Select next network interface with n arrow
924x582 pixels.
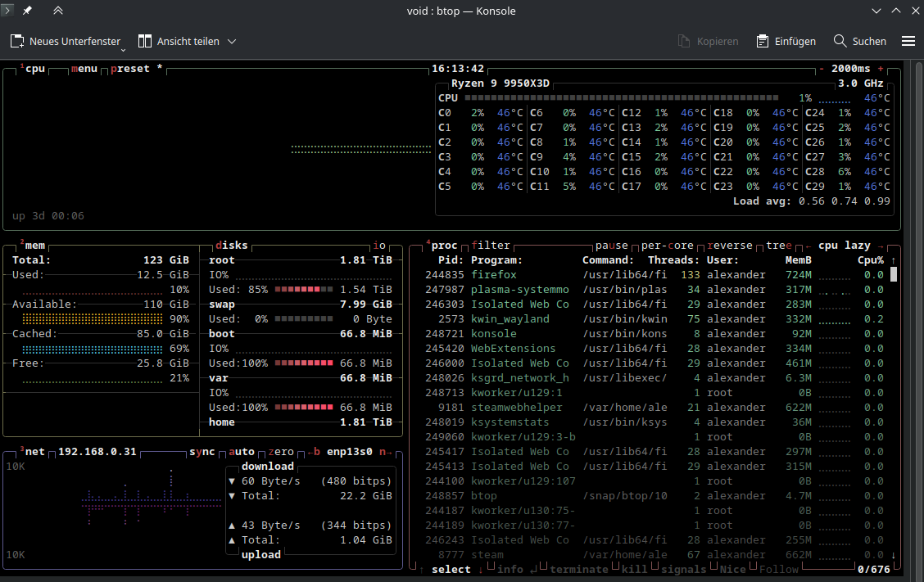(x=386, y=452)
